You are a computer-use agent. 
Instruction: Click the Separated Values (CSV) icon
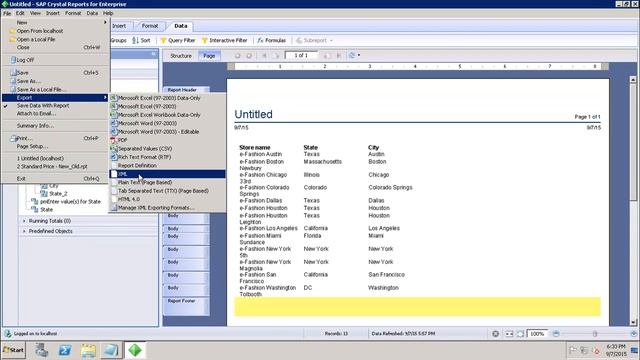coord(113,149)
